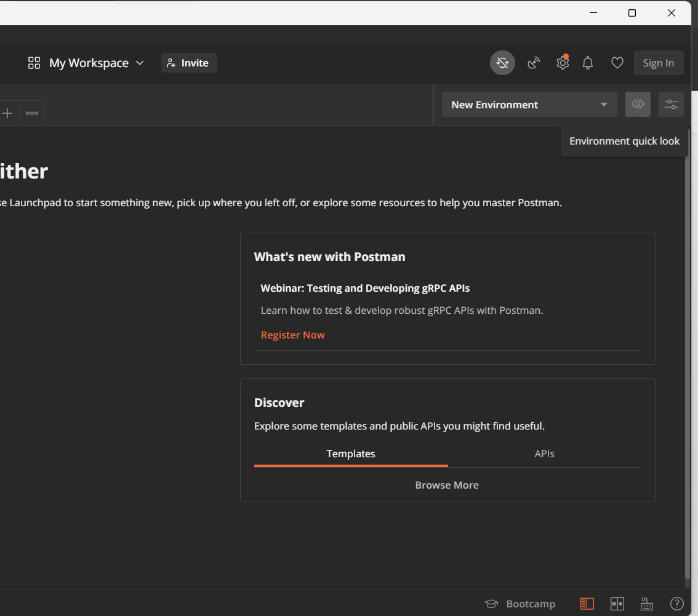Click the Register Now link
Image resolution: width=698 pixels, height=616 pixels.
point(292,335)
